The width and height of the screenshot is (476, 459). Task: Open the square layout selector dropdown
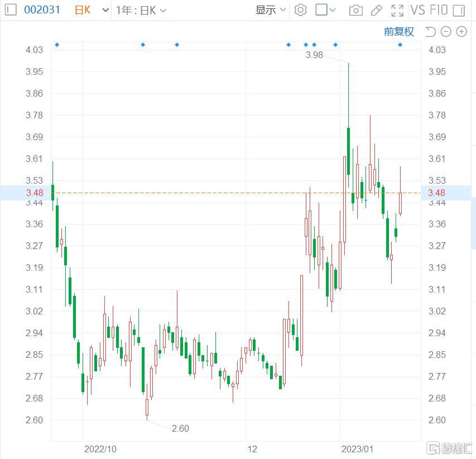325,10
